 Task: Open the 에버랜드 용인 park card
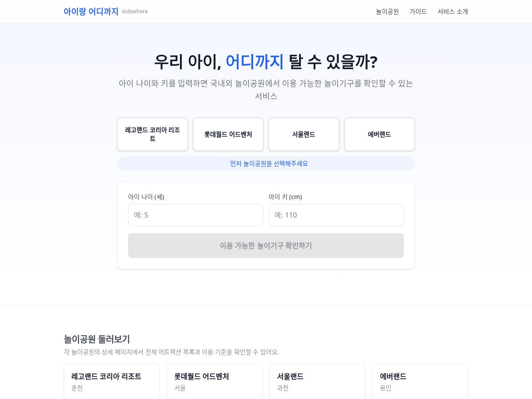click(x=420, y=381)
